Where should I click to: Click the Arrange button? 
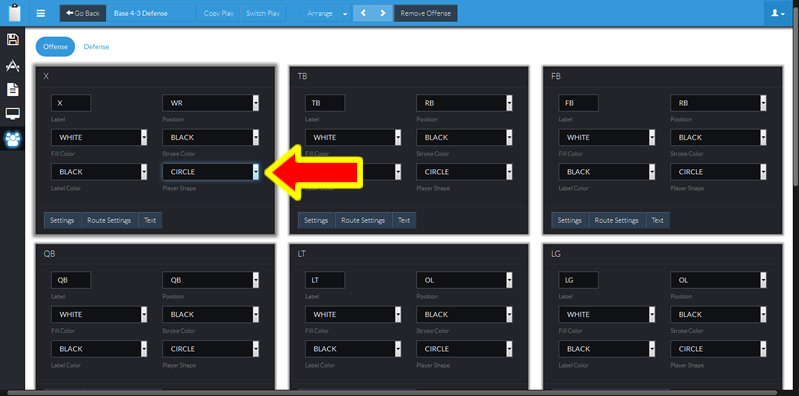click(x=320, y=13)
